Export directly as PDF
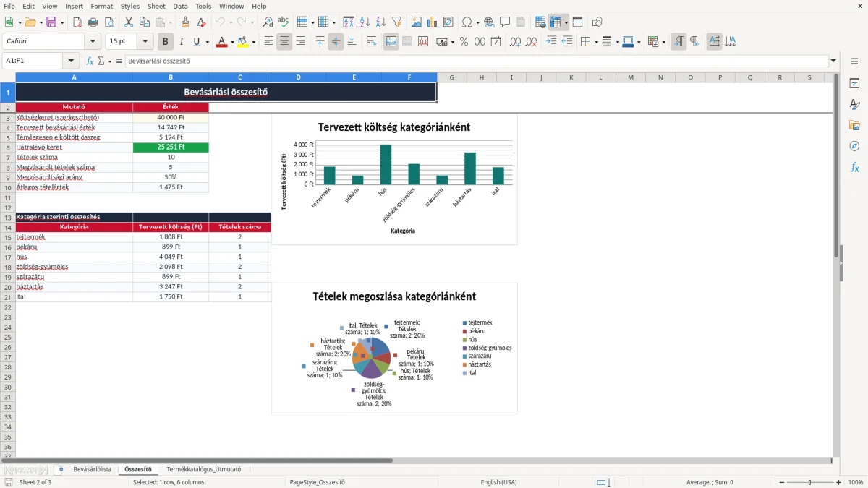Image resolution: width=868 pixels, height=488 pixels. pyautogui.click(x=77, y=22)
